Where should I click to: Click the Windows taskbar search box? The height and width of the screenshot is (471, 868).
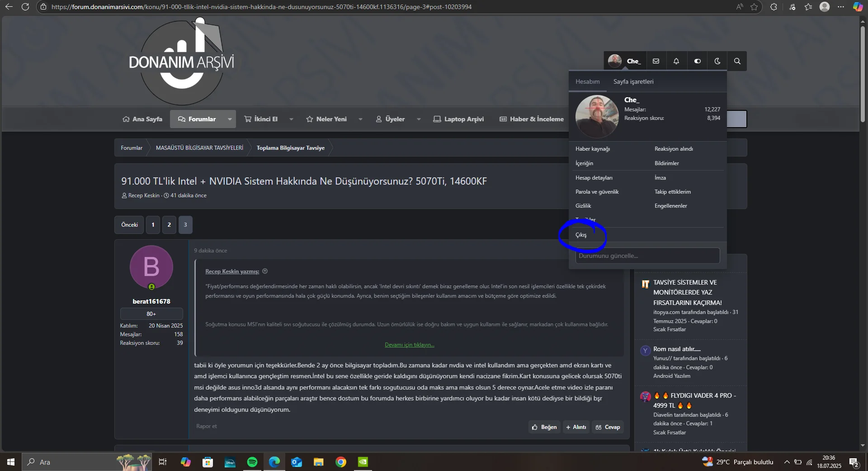(x=87, y=462)
